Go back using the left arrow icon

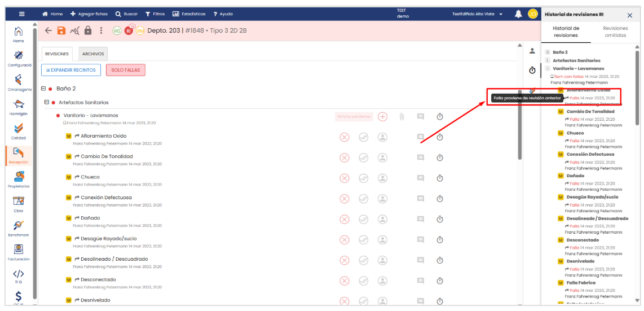(x=48, y=30)
